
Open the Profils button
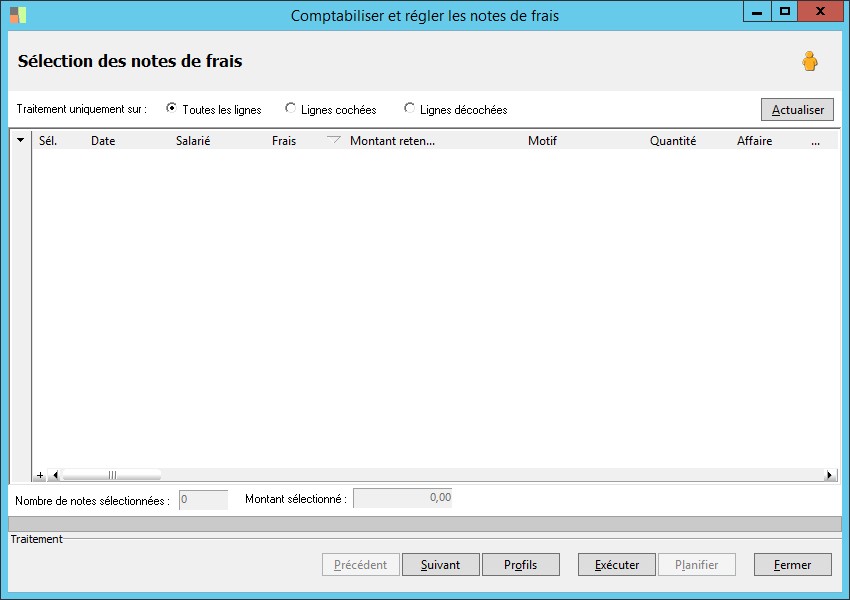click(520, 565)
